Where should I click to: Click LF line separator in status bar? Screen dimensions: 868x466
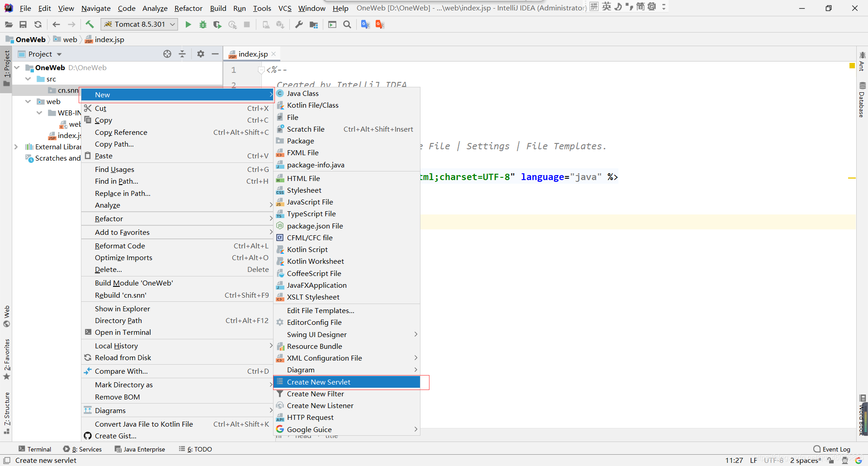point(754,460)
